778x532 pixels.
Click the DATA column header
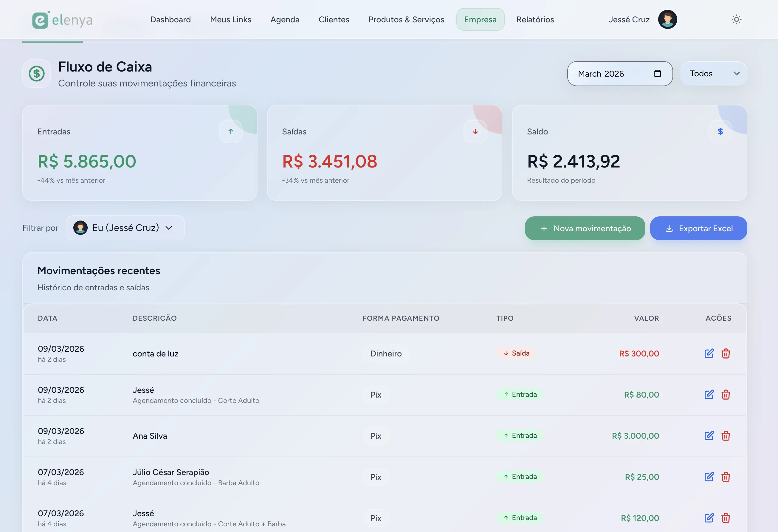[x=47, y=318]
